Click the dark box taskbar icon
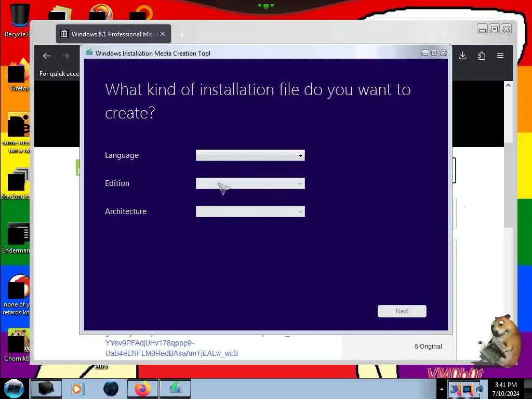The height and width of the screenshot is (399, 532). click(x=46, y=389)
